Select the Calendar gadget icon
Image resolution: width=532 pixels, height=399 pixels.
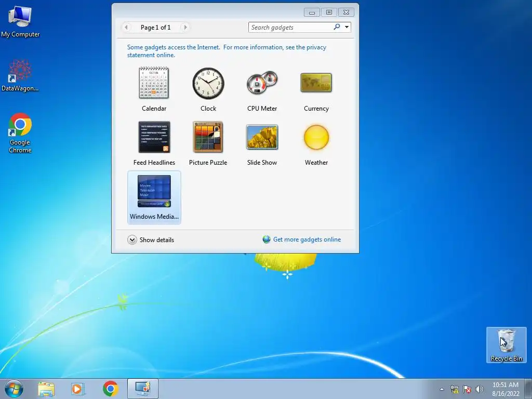coord(154,83)
